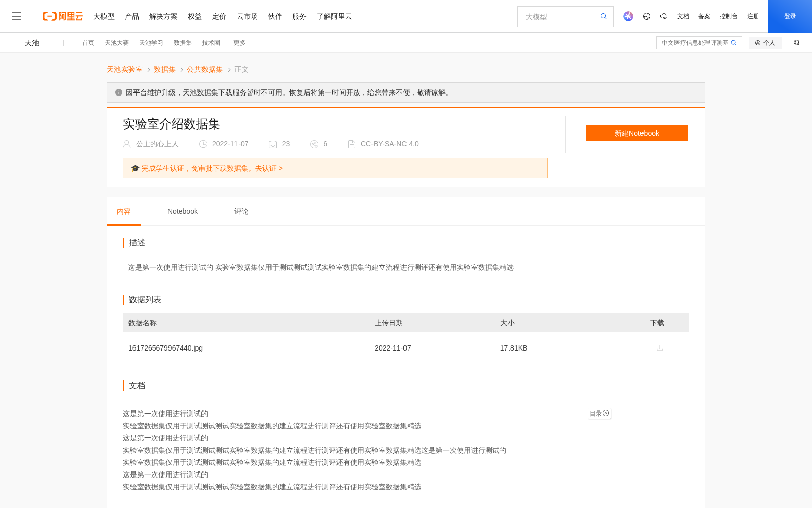812x508 pixels.
Task: Click the download count icon beside 23
Action: [x=273, y=144]
